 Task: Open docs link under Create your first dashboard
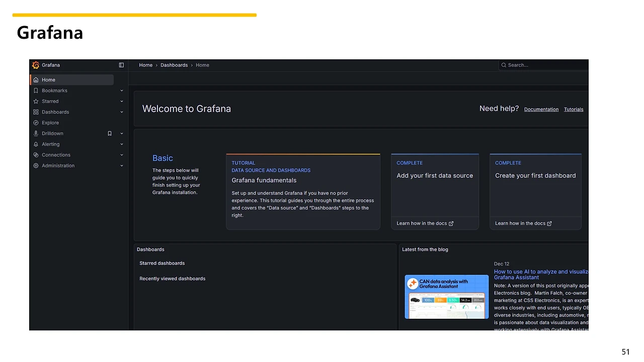point(524,223)
